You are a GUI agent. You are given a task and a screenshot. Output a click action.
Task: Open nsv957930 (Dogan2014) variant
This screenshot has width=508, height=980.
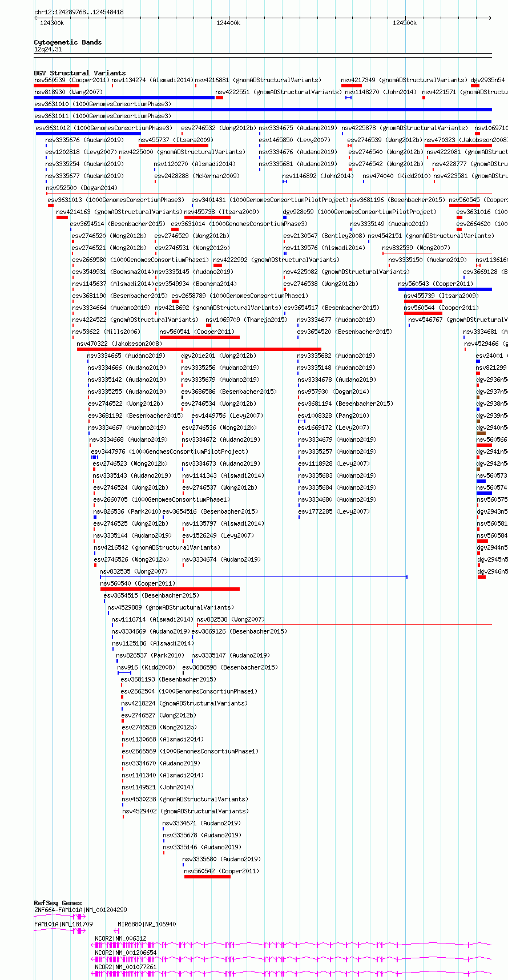pos(333,392)
